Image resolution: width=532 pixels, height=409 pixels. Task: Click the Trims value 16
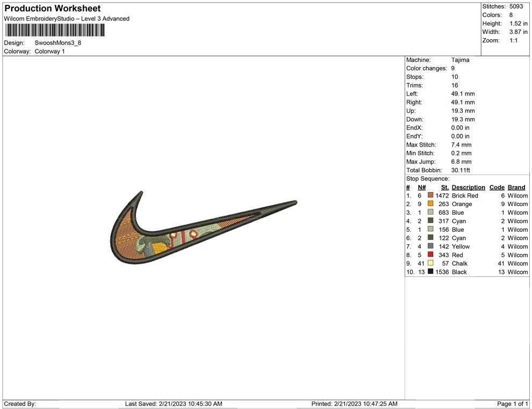tap(455, 85)
